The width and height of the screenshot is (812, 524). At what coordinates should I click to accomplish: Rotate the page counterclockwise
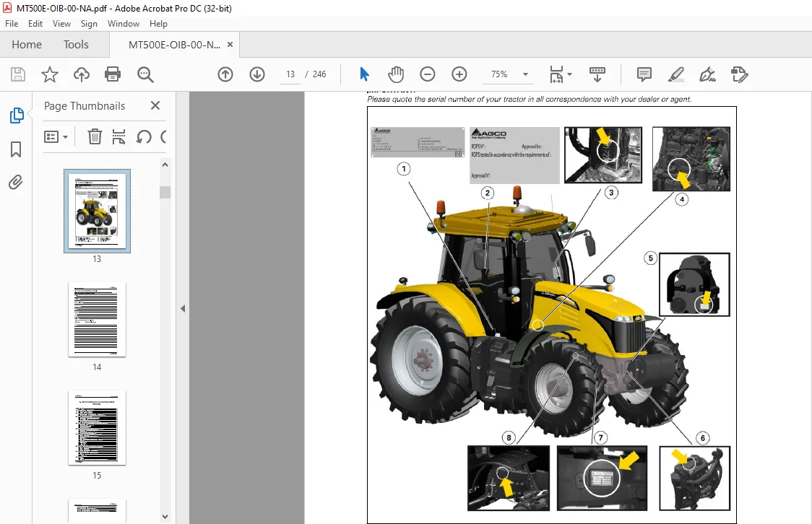(x=144, y=137)
